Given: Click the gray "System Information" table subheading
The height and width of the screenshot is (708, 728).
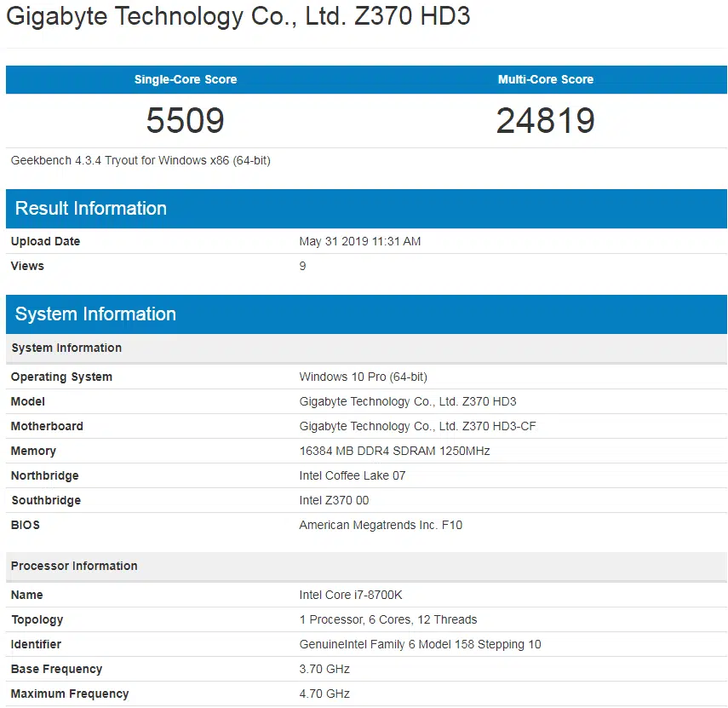Looking at the screenshot, I should (366, 348).
